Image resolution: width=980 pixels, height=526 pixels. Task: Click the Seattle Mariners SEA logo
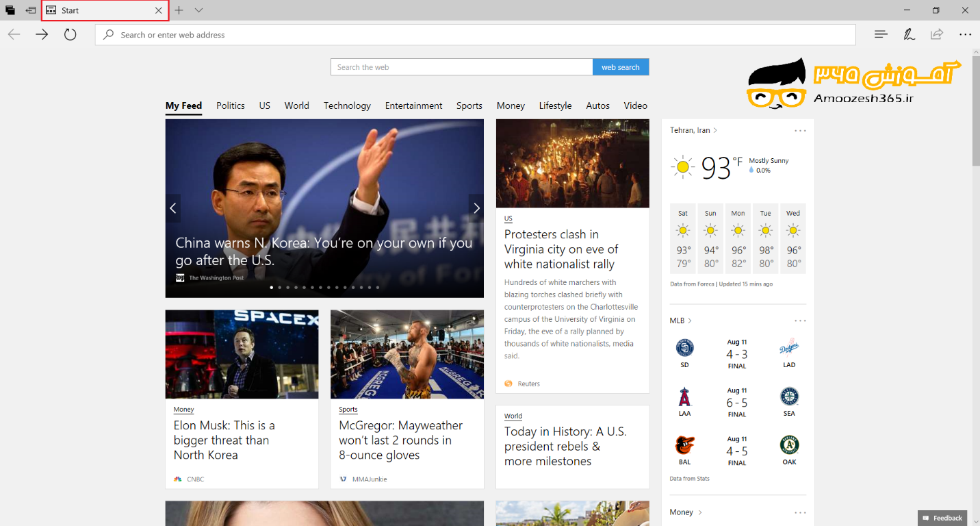tap(789, 397)
